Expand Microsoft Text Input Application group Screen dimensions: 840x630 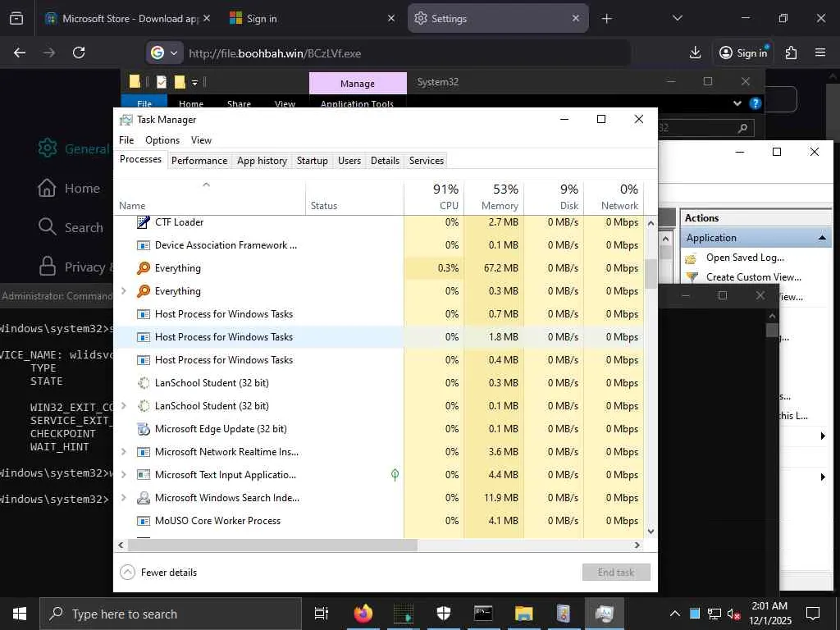pyautogui.click(x=124, y=475)
